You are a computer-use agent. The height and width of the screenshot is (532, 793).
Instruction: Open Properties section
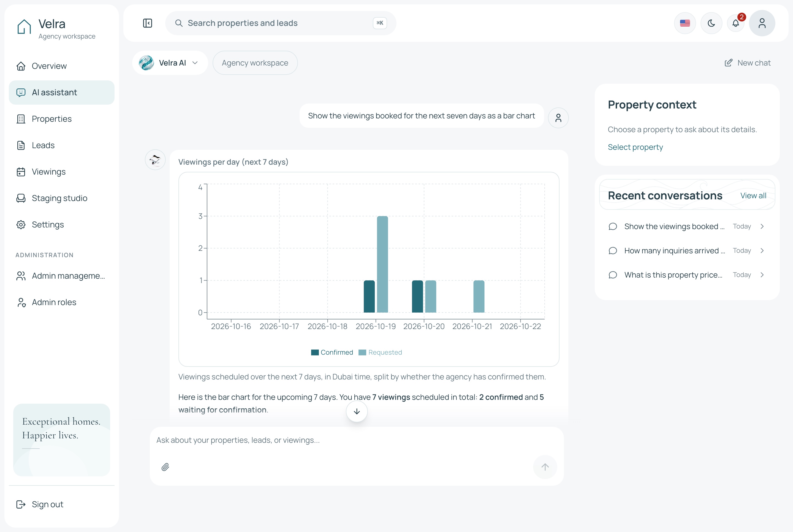(61, 119)
